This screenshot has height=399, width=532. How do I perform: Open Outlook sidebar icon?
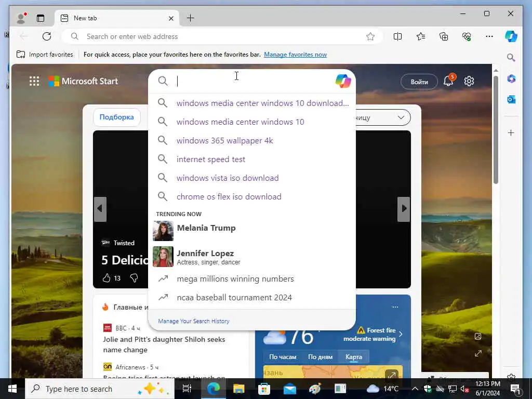coord(511,99)
